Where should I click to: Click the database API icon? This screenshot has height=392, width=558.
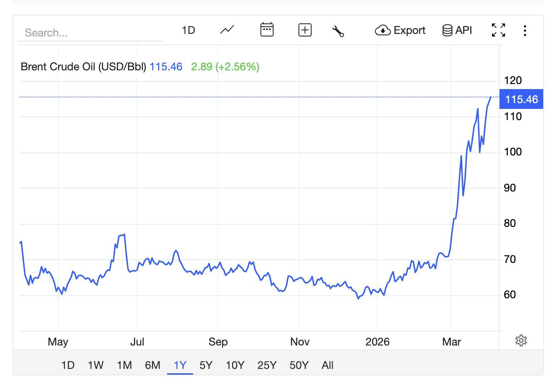pos(447,30)
